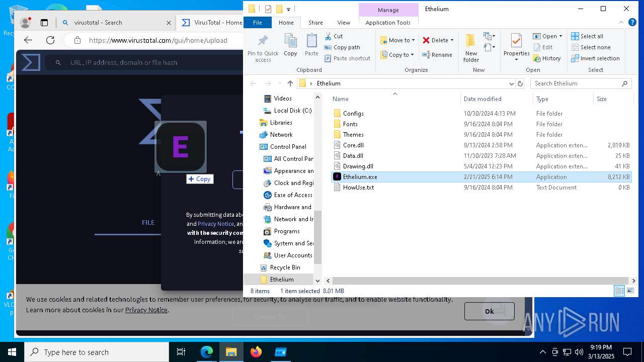Select the Drawing.dll file
This screenshot has height=362, width=644.
click(358, 166)
